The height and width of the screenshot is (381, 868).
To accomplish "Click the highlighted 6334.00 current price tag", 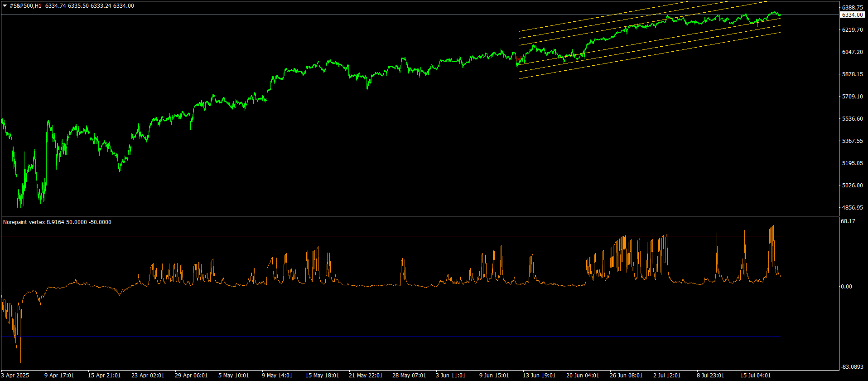I will 852,15.
